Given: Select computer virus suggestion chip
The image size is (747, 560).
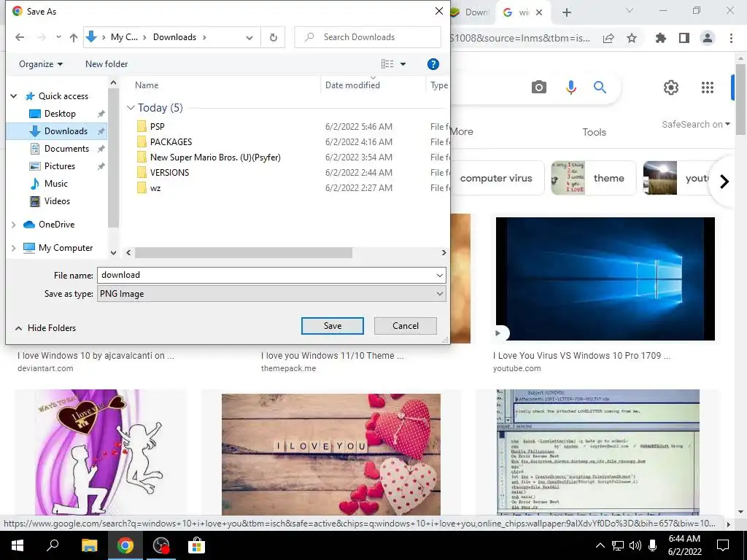Looking at the screenshot, I should 496,178.
